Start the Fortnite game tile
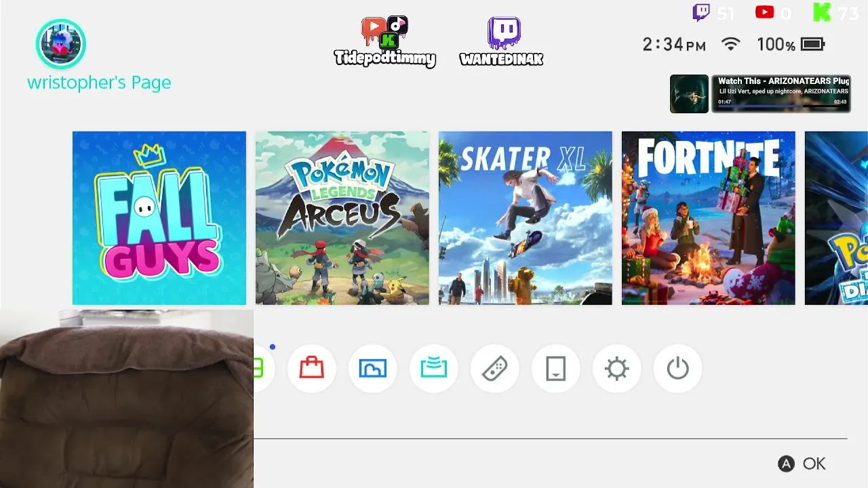The width and height of the screenshot is (868, 488). coord(709,218)
